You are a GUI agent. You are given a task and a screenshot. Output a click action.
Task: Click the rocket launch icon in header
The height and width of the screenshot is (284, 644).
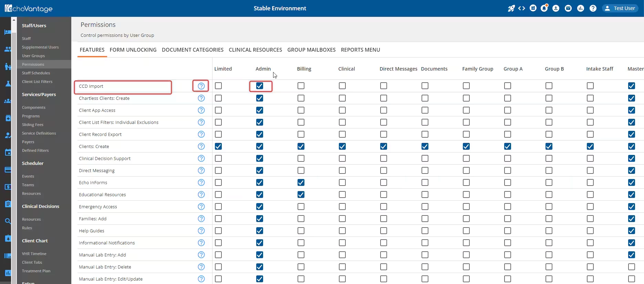click(x=511, y=8)
